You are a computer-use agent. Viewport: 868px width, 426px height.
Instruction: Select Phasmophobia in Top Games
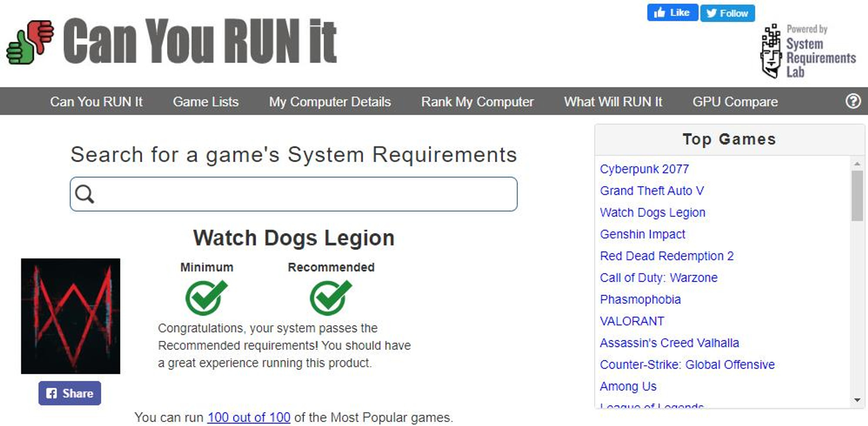tap(640, 299)
